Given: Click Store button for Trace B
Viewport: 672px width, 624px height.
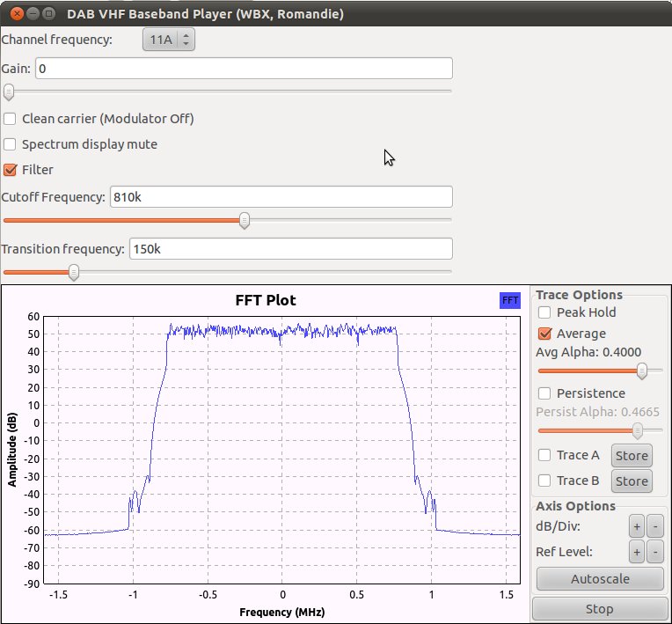Looking at the screenshot, I should click(632, 481).
